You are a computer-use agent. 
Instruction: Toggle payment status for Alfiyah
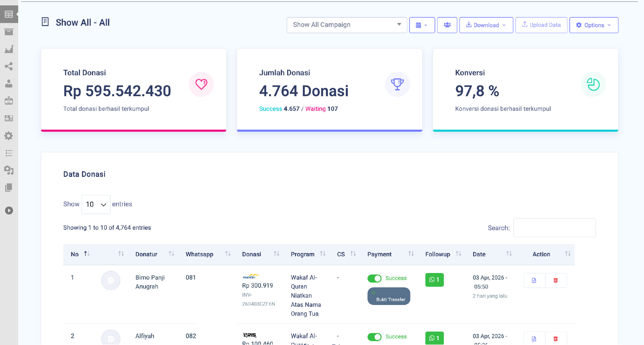[374, 337]
